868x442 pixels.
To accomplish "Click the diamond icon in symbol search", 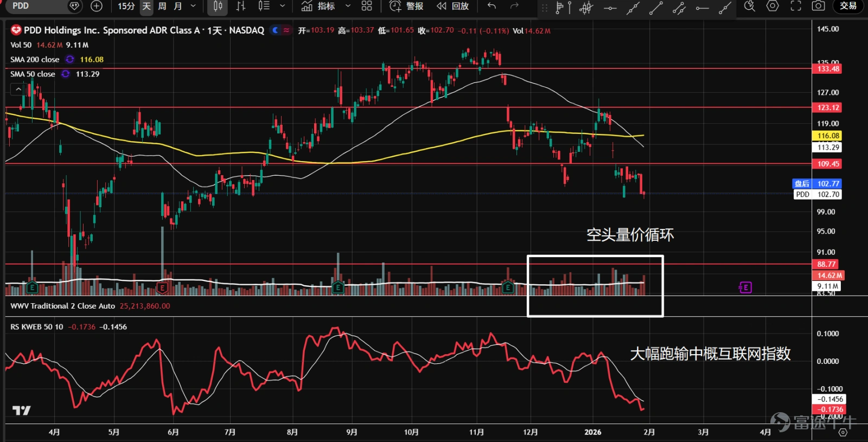I will point(75,6).
